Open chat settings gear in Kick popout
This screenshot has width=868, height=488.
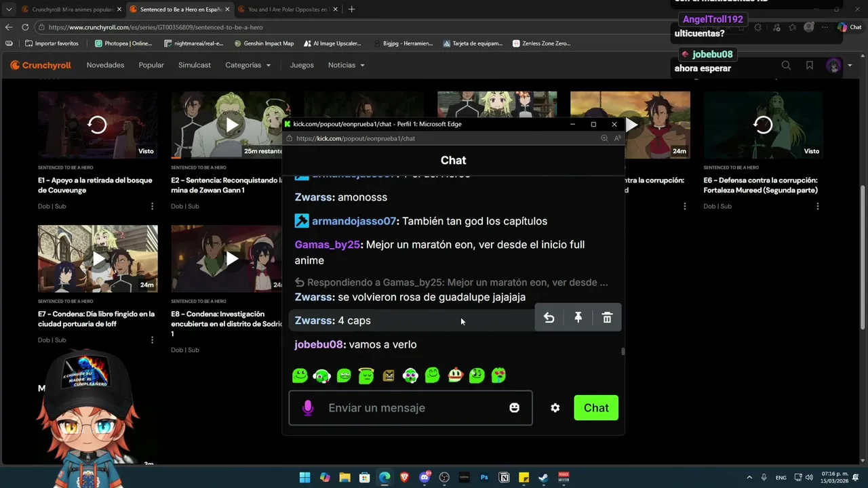click(x=555, y=408)
